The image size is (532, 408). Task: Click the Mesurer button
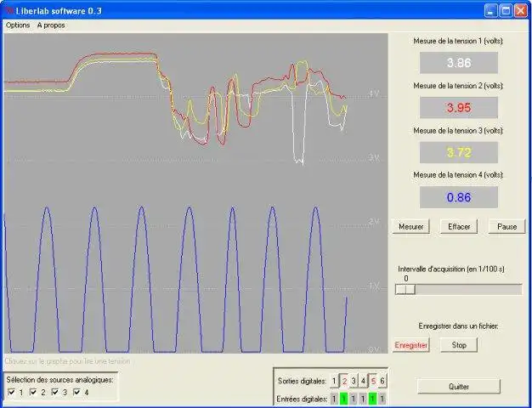click(x=410, y=226)
